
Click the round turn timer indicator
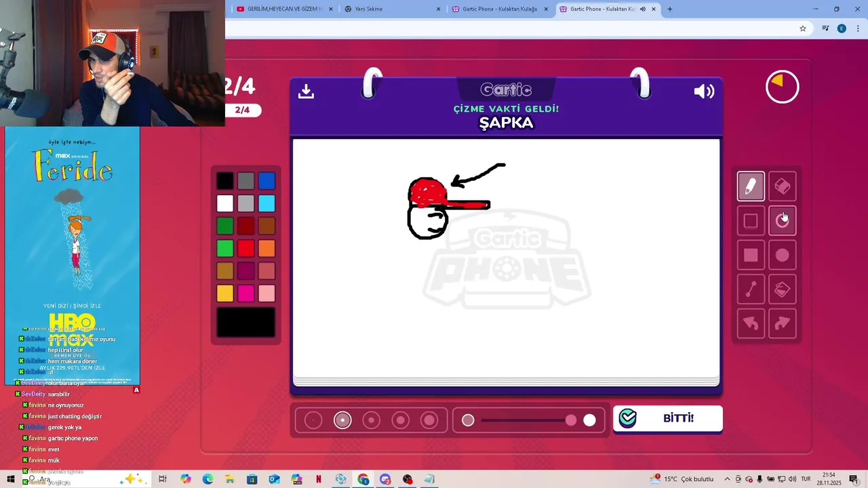coord(783,87)
